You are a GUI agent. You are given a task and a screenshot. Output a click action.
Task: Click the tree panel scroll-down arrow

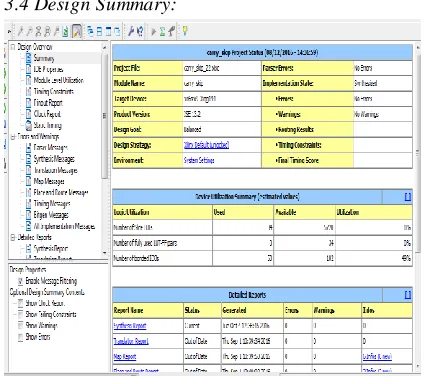point(104,253)
